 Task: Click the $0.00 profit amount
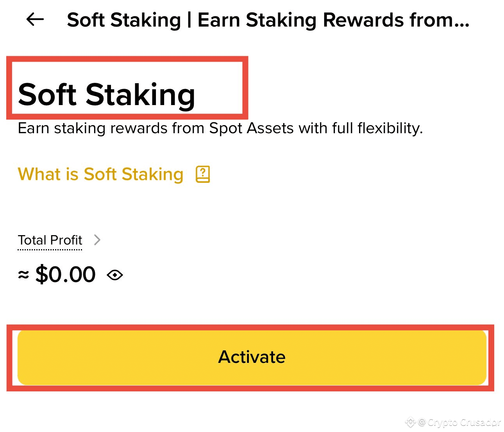point(65,274)
